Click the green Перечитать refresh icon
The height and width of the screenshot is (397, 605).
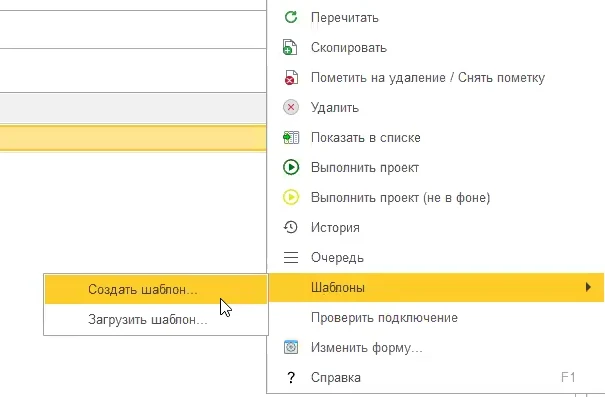(x=291, y=17)
